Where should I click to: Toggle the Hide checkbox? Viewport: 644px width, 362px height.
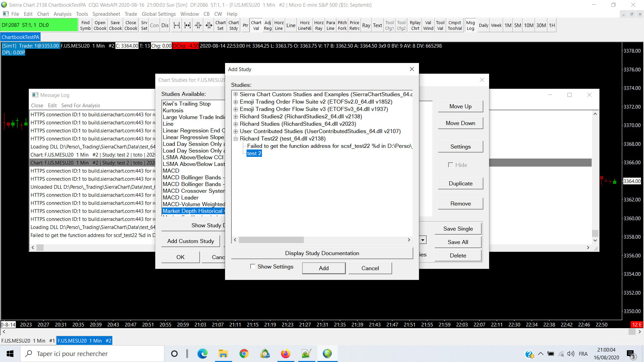pos(450,165)
